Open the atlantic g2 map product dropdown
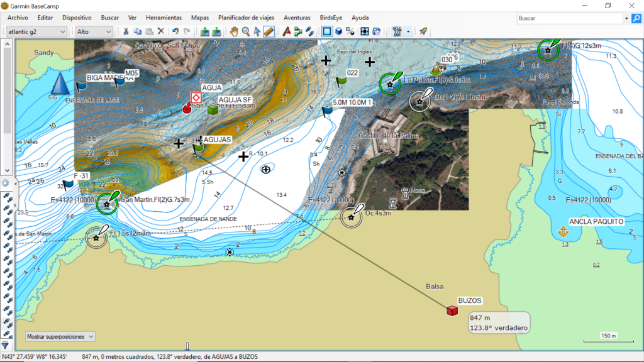Viewport: 644px width, 362px height. (36, 31)
